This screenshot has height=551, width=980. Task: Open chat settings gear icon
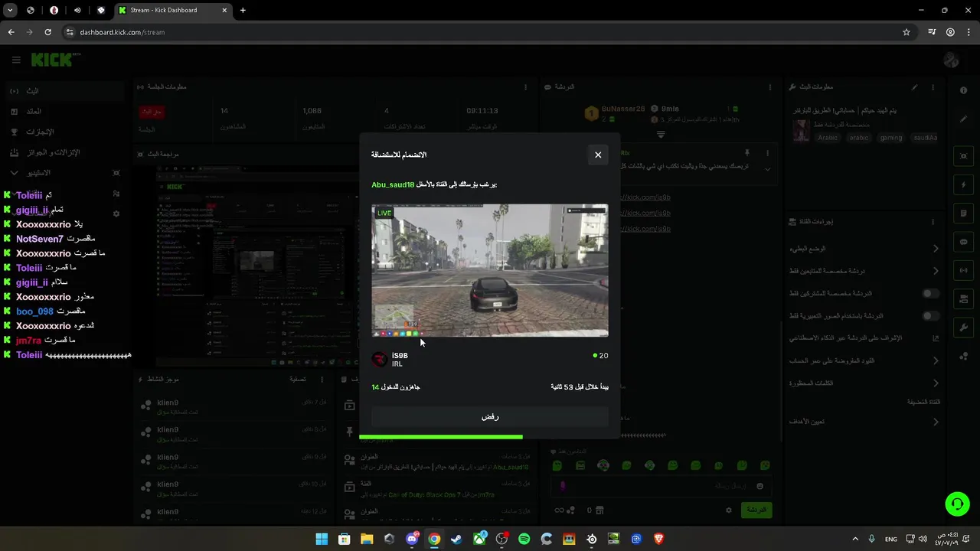pos(729,510)
